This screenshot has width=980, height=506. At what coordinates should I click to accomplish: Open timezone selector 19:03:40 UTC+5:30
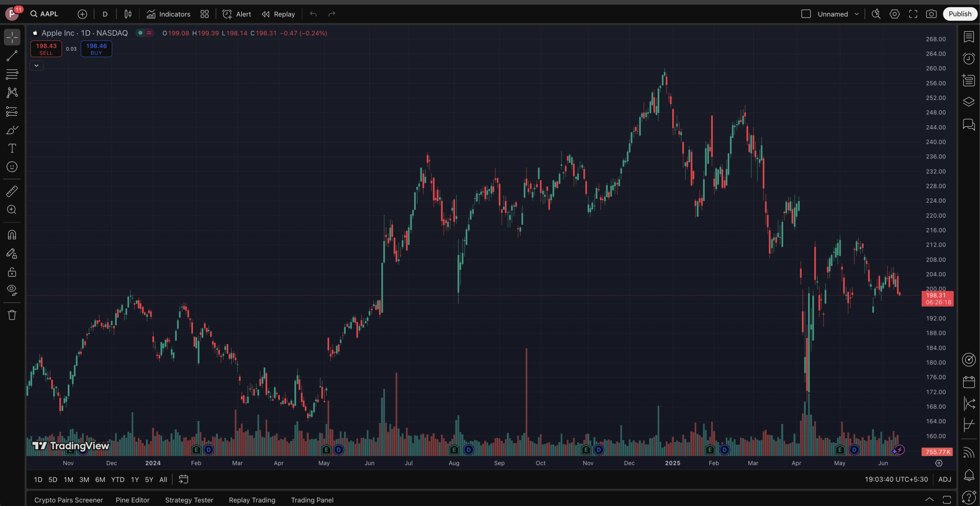tap(896, 480)
